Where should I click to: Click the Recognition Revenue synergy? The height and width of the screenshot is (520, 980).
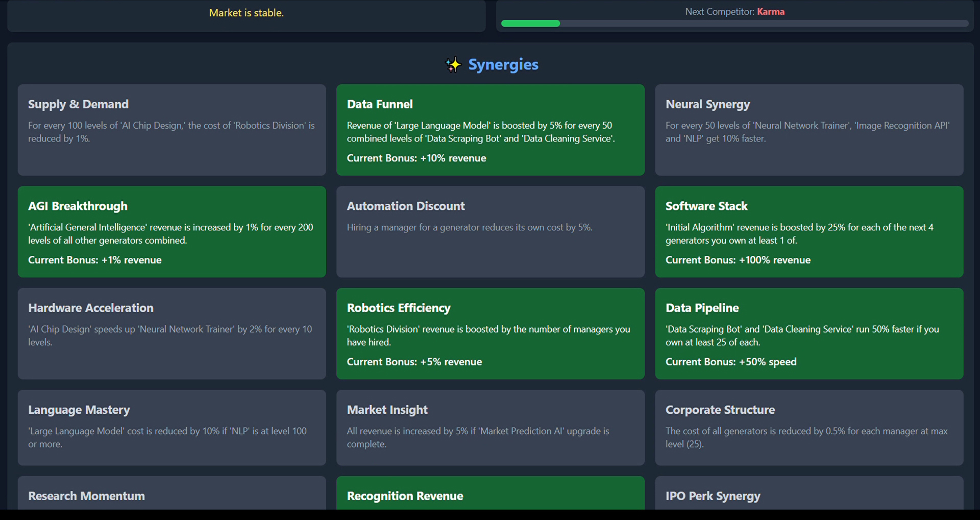coord(489,496)
